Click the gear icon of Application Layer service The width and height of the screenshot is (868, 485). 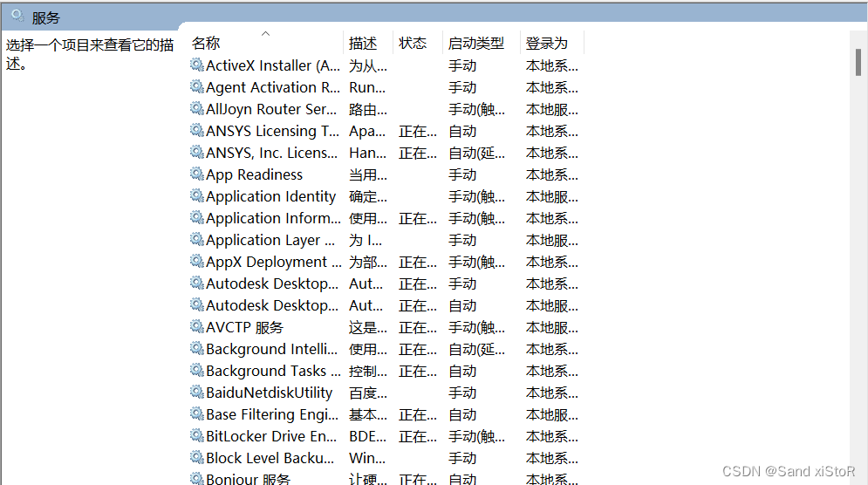(197, 239)
